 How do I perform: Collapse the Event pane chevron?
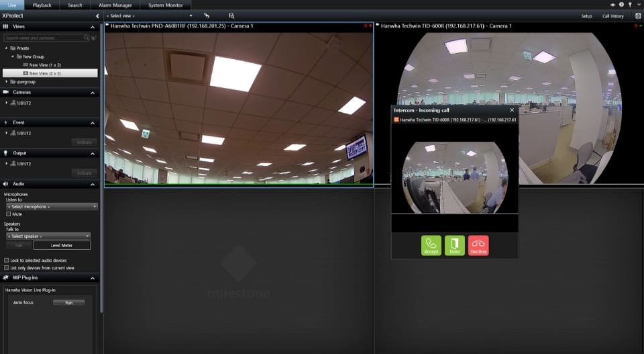pos(93,123)
